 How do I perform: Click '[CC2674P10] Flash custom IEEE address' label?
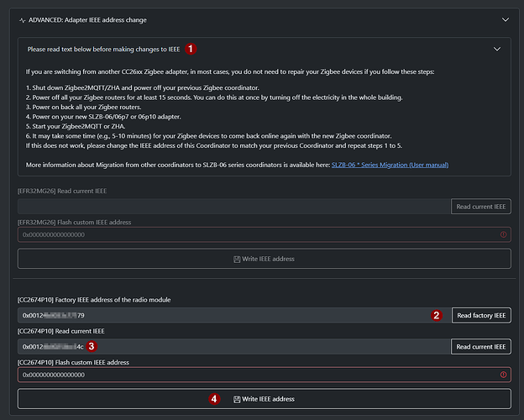tap(73, 363)
